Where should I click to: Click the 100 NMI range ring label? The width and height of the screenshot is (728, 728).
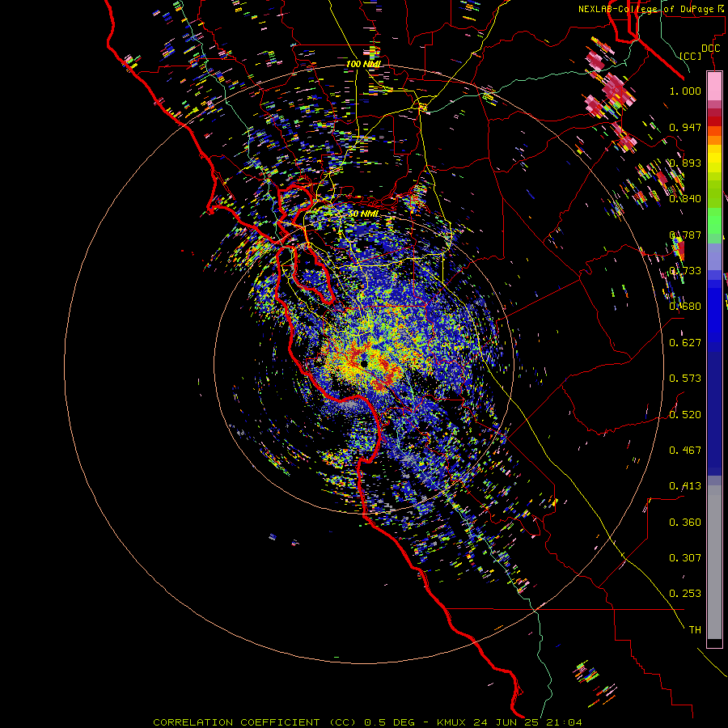coord(363,64)
